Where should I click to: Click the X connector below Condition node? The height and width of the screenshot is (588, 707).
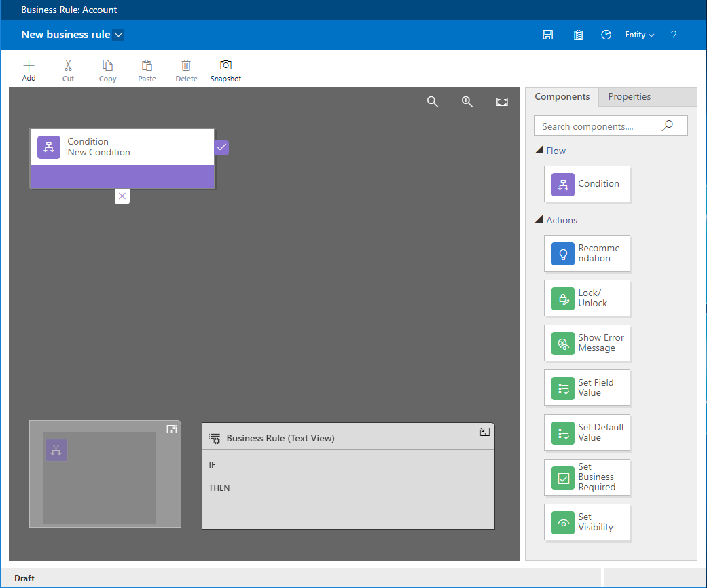click(122, 196)
